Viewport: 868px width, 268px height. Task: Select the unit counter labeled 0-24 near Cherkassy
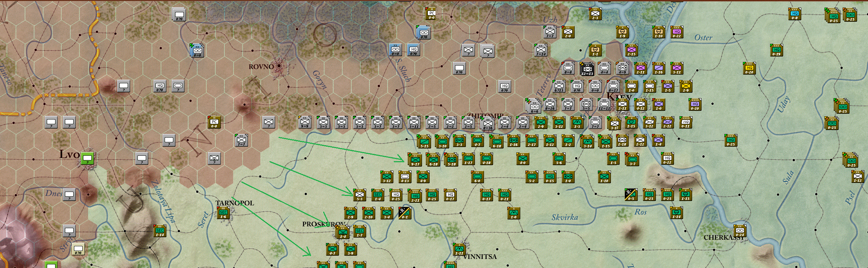coord(740,231)
